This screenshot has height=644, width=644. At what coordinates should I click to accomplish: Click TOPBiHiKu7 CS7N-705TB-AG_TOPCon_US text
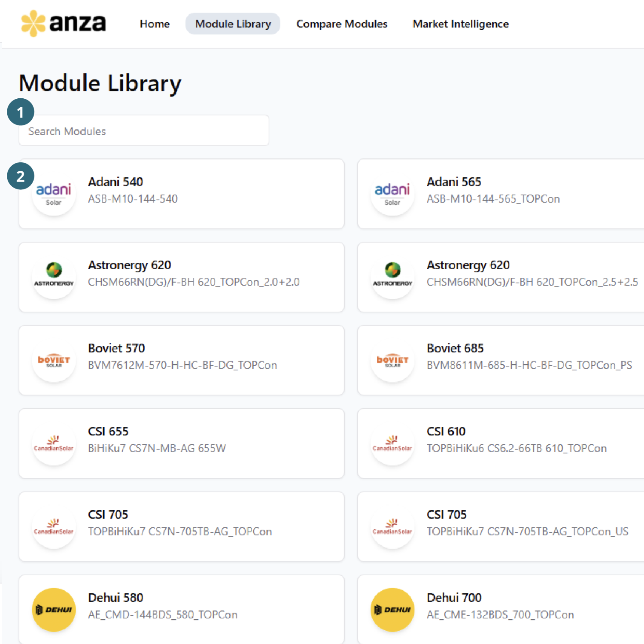pos(528,532)
